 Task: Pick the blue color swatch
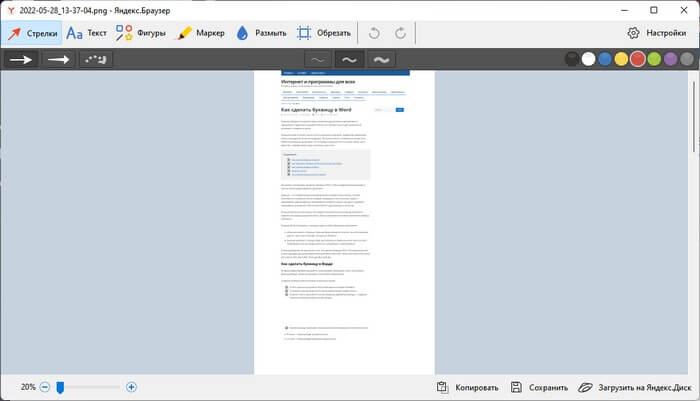[605, 60]
